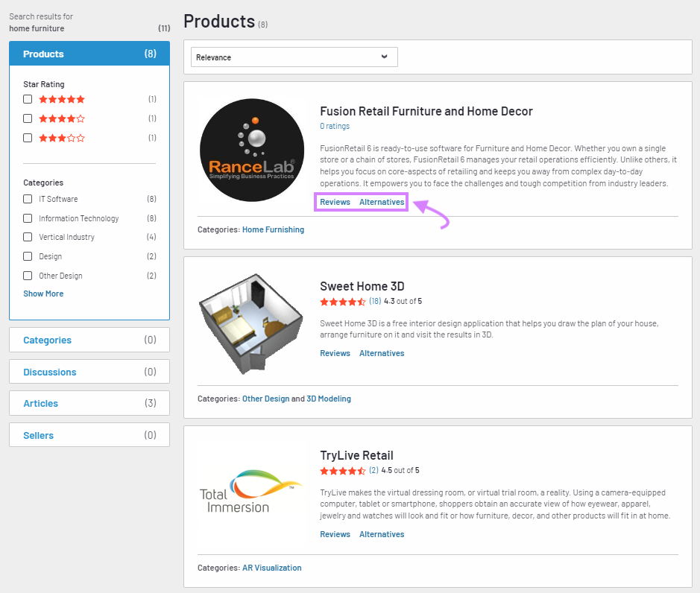Click the 0 ratings link for Fusion Retail

point(335,126)
